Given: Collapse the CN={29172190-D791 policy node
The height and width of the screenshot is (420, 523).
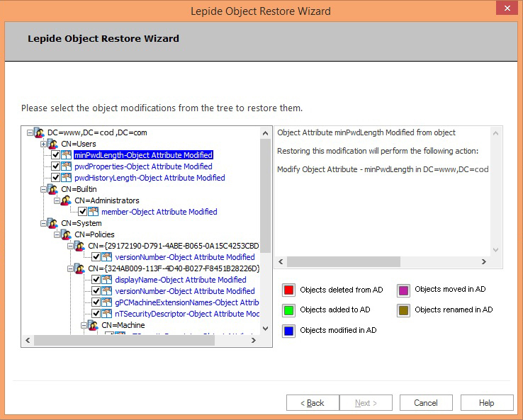Looking at the screenshot, I should 70,246.
